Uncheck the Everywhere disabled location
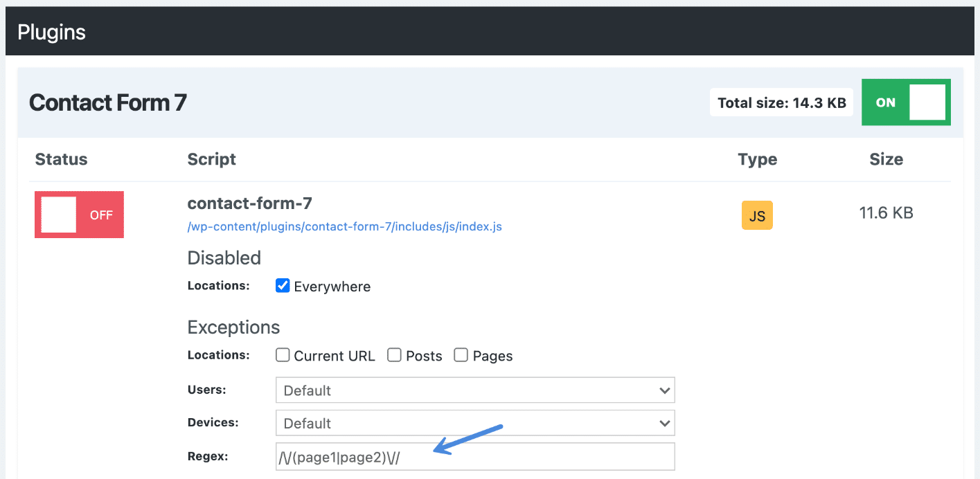The width and height of the screenshot is (980, 479). (282, 285)
